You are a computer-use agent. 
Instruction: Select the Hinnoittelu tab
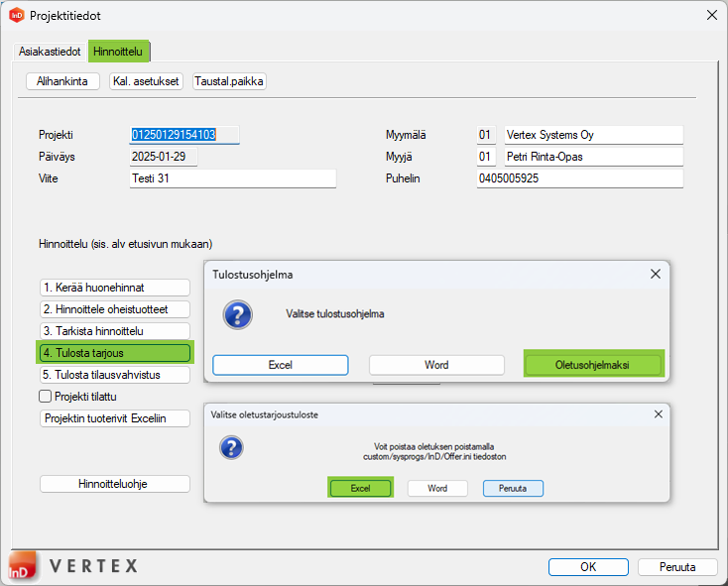(x=118, y=51)
